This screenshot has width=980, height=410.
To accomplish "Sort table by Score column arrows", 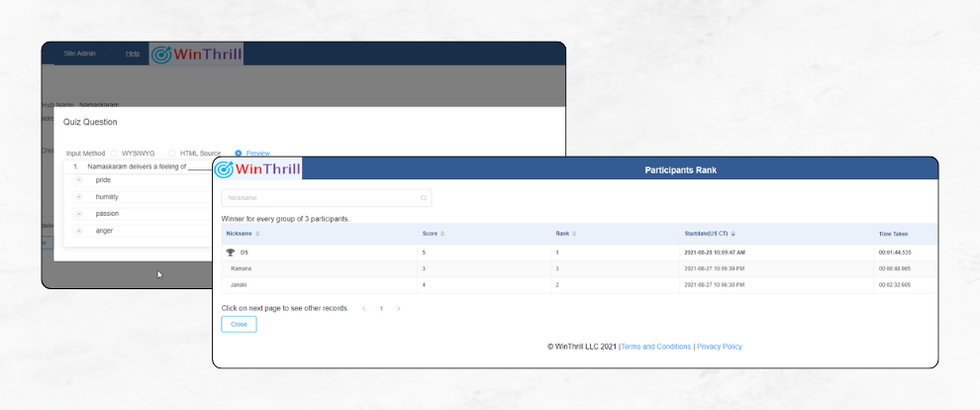I will [x=442, y=234].
